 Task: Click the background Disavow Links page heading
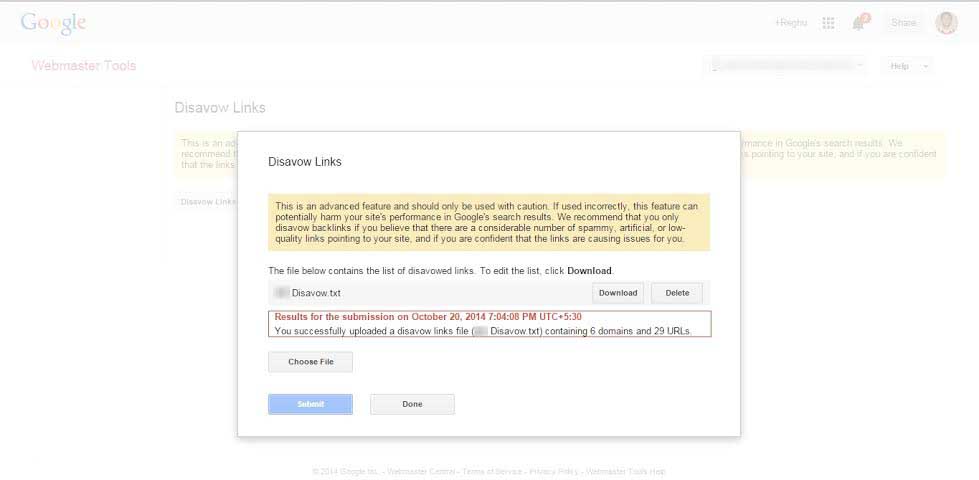[x=220, y=107]
